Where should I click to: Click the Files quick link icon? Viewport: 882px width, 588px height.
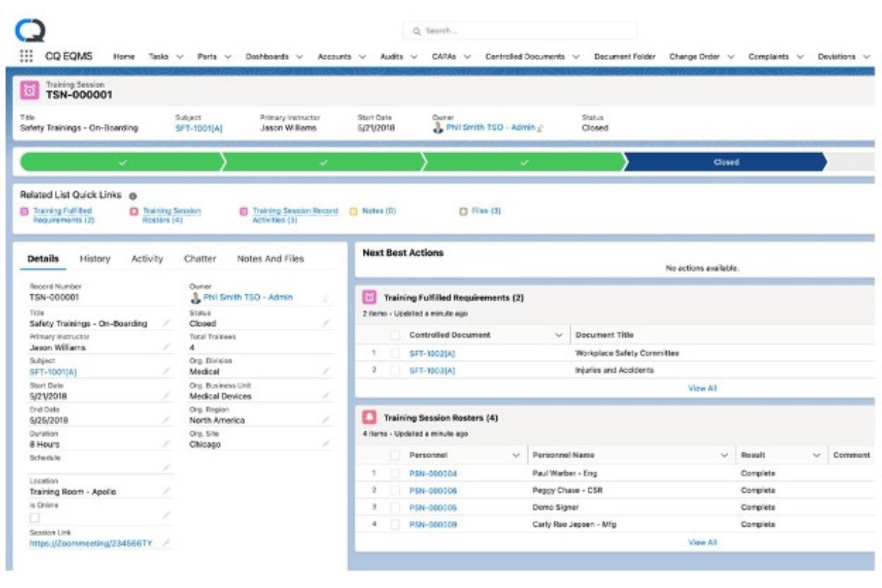click(463, 211)
